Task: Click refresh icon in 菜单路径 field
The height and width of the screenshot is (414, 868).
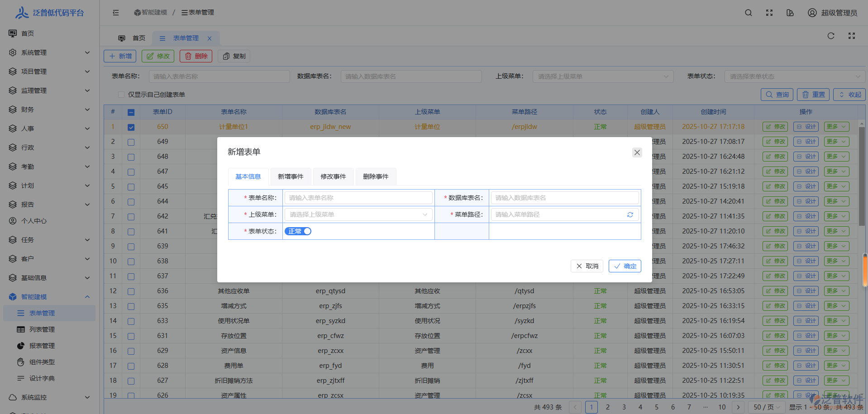Action: click(630, 215)
